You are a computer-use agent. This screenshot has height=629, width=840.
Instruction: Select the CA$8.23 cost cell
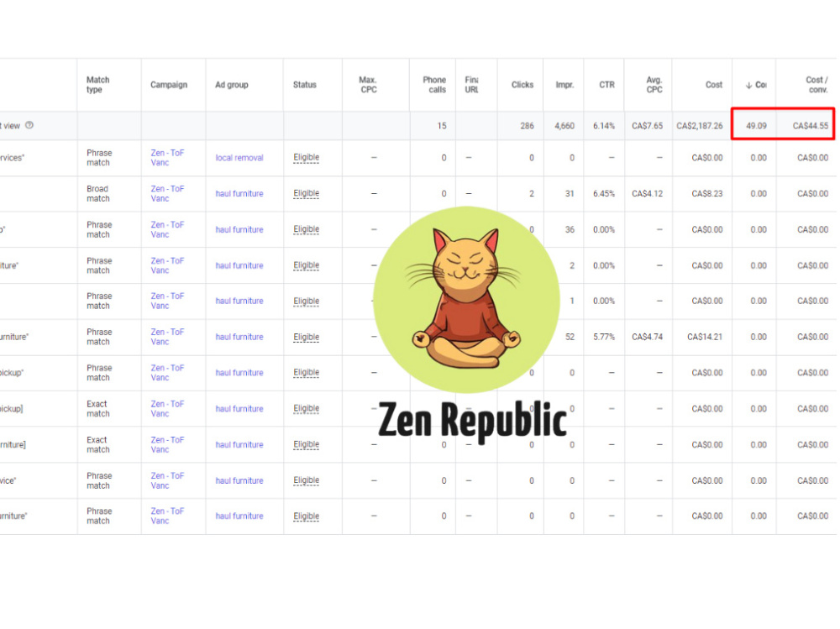tap(707, 194)
